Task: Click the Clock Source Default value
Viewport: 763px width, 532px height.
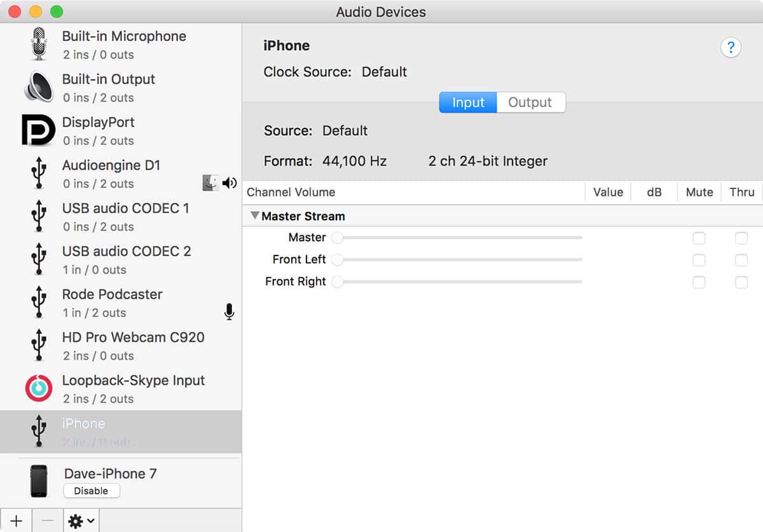Action: coord(384,72)
